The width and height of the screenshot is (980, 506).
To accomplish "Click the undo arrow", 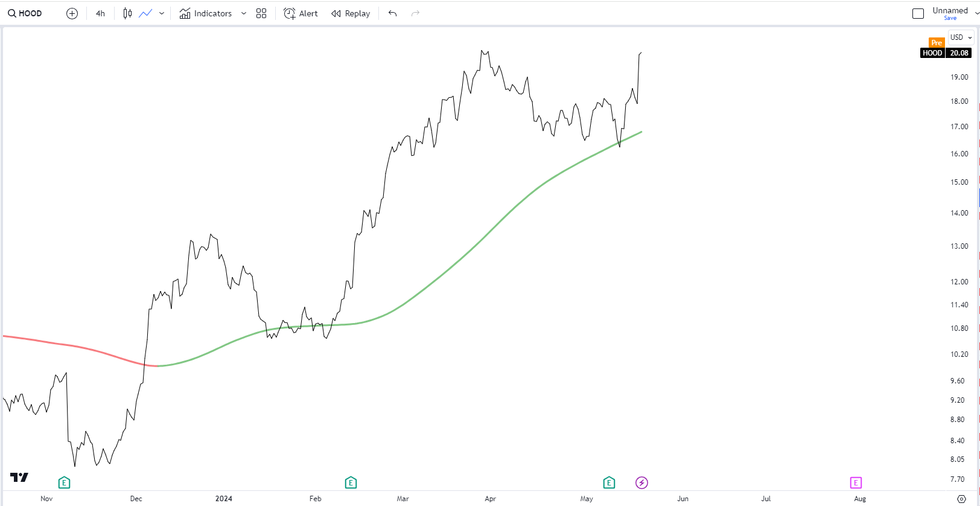I will click(x=393, y=13).
